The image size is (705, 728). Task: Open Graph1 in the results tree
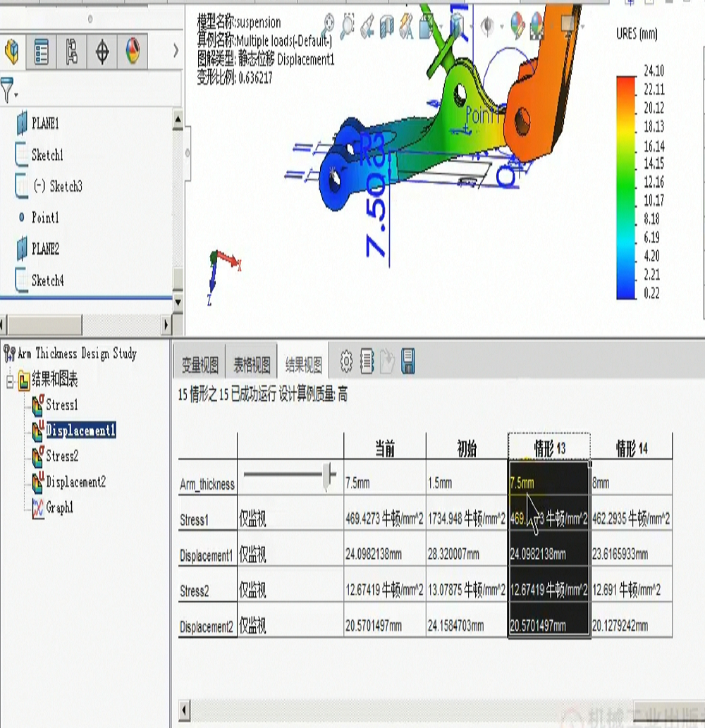pos(59,507)
